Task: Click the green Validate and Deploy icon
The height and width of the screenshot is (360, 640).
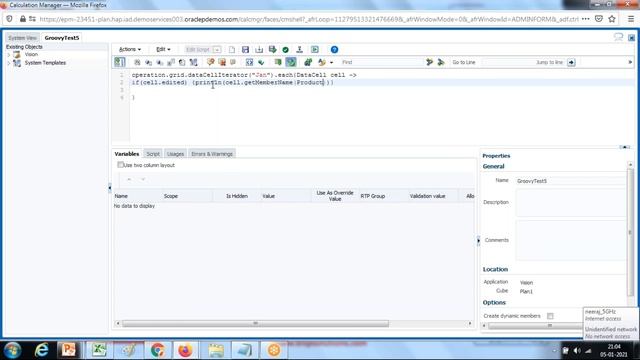Action: coord(273,50)
